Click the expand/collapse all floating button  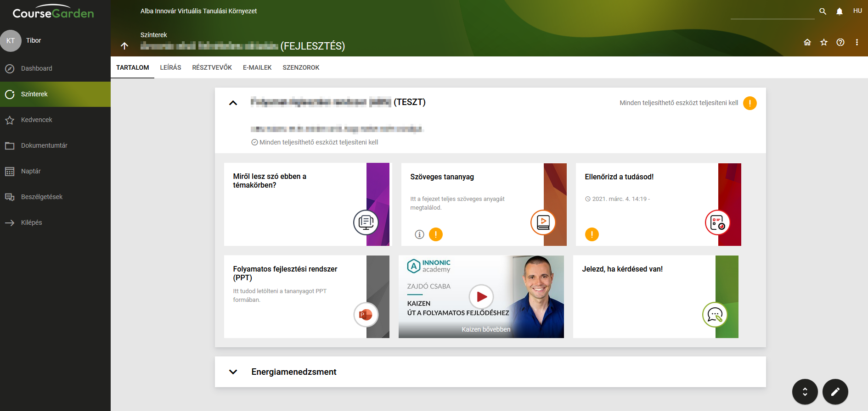tap(805, 392)
